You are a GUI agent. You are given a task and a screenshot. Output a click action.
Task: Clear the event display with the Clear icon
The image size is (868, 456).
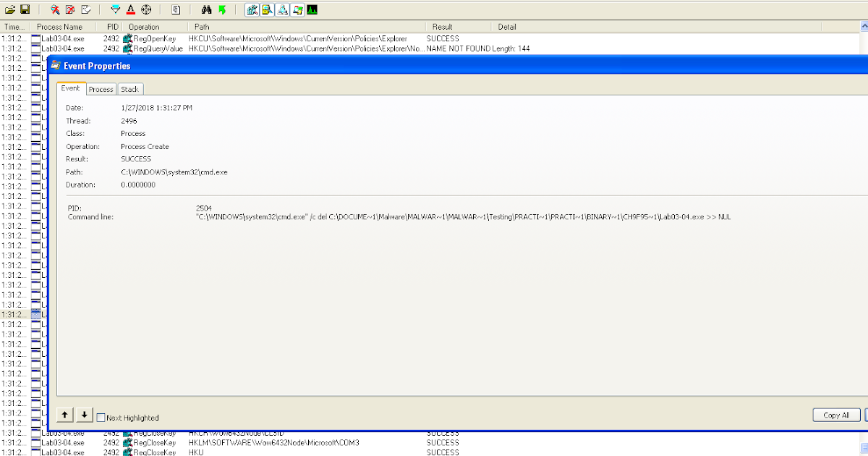click(x=85, y=9)
